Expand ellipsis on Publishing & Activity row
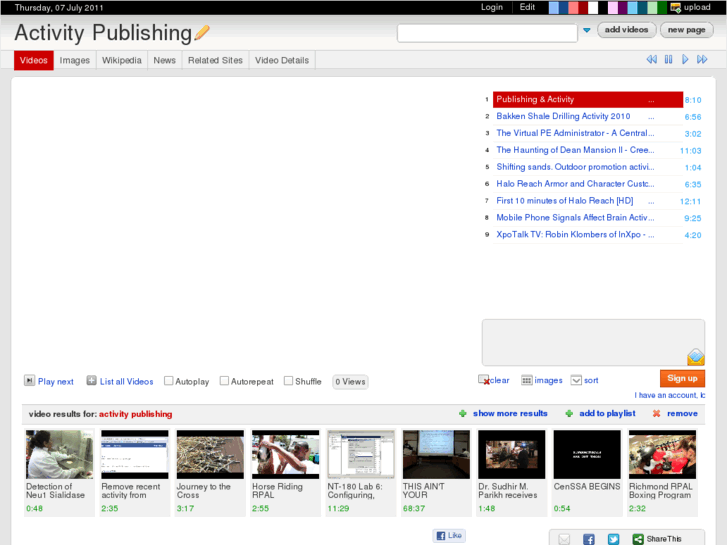Image resolution: width=727 pixels, height=545 pixels. point(651,100)
